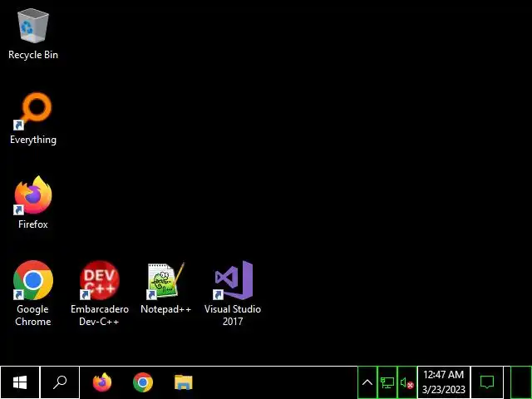
Task: Select the Visual Studio 2017 desktop shortcut
Action: 233,280
